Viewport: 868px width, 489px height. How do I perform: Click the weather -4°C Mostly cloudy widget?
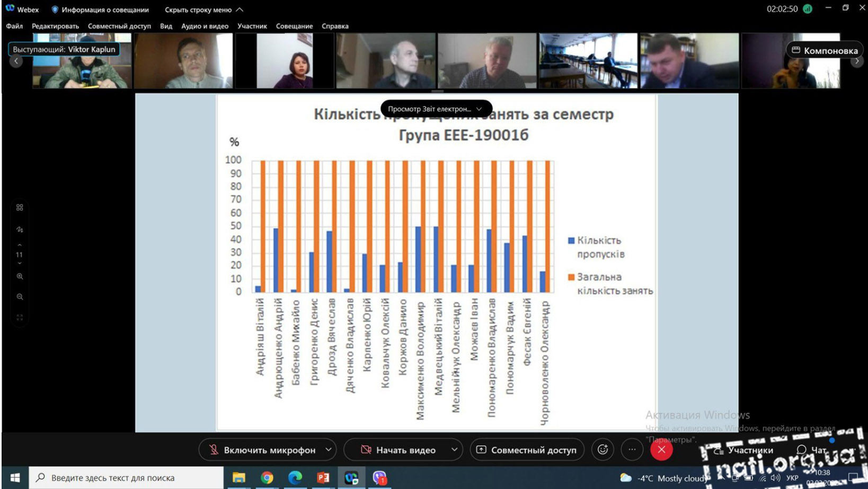point(665,478)
